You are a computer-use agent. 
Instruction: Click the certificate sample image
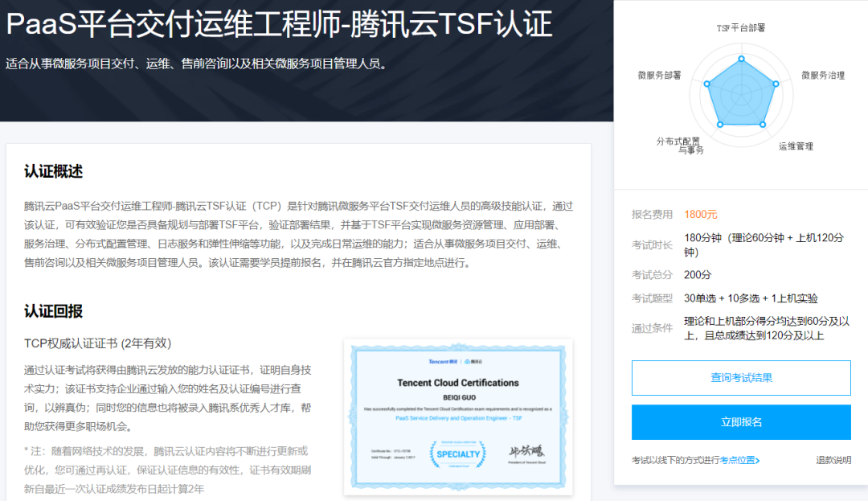pos(458,417)
